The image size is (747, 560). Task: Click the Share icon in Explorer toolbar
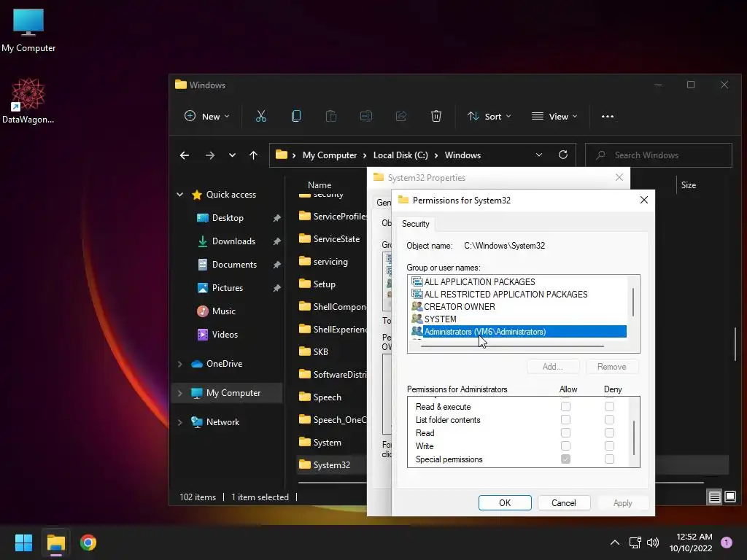(x=401, y=116)
